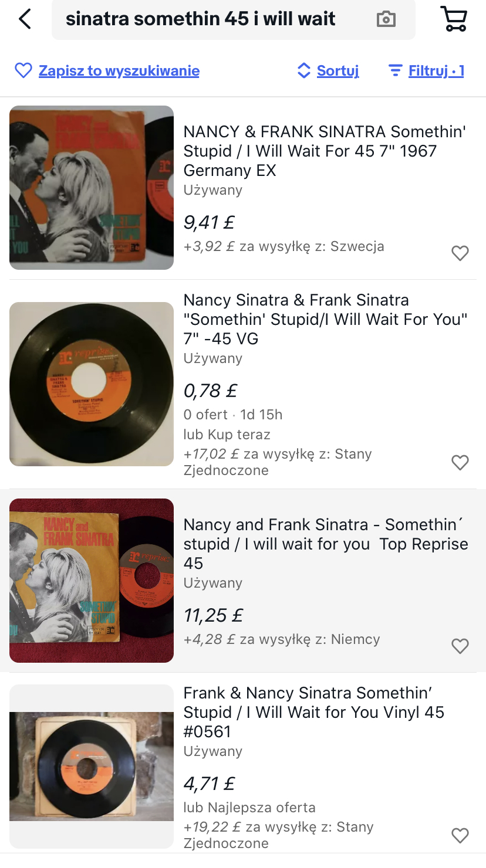Tap the back arrow icon

[25, 19]
